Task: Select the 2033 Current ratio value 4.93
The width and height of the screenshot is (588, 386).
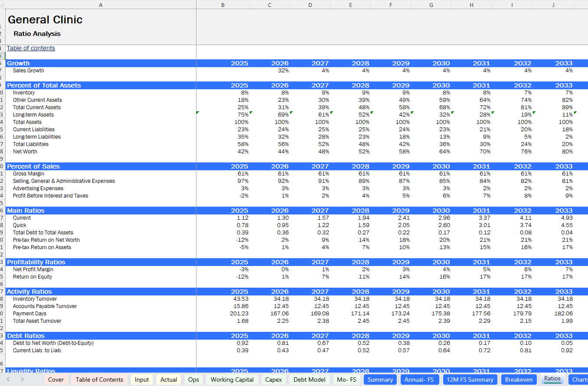Action: [566, 218]
